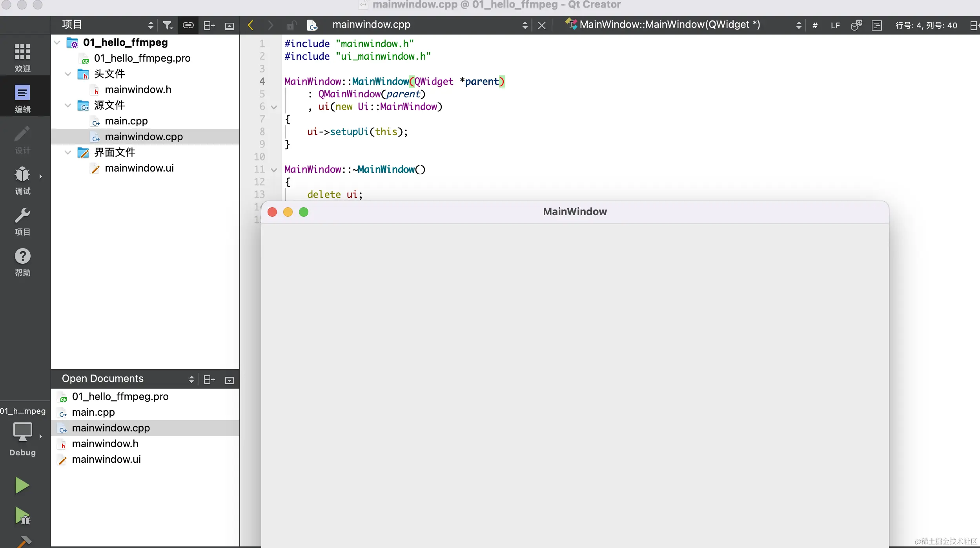Viewport: 980px width, 548px height.
Task: Switch to 编辑 (Edit) mode
Action: click(22, 98)
